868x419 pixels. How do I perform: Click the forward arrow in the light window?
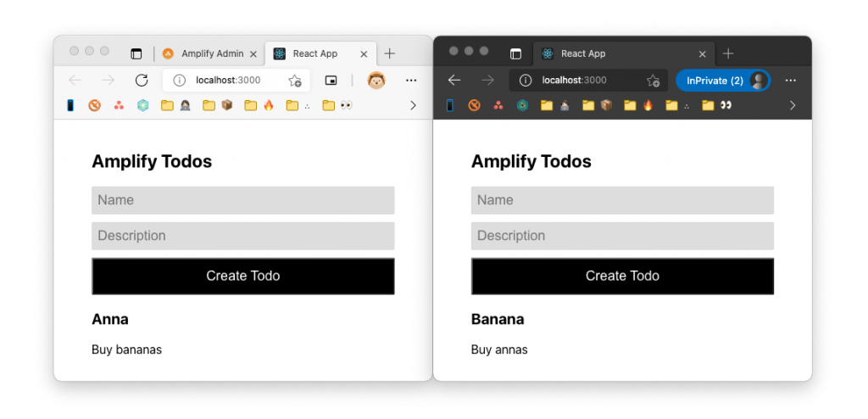[108, 81]
